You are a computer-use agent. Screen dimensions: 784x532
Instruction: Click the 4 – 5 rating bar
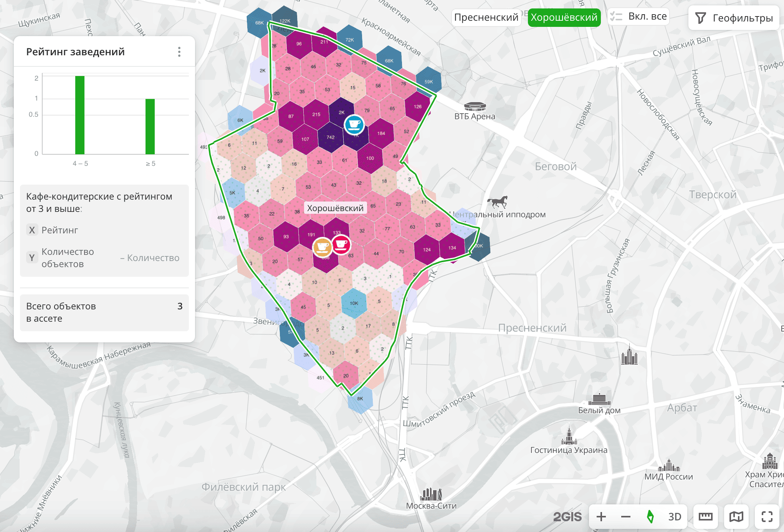pos(80,115)
